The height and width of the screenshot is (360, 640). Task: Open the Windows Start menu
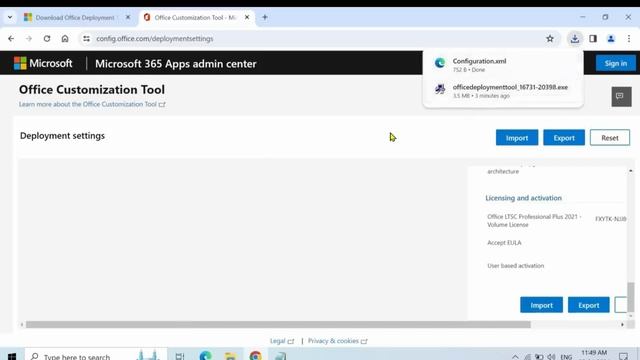coord(12,356)
